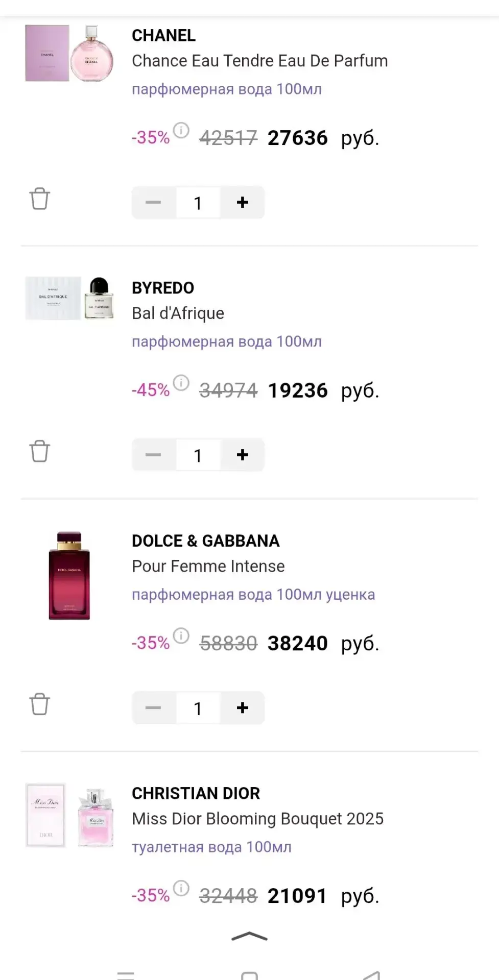Delete Chanel Chance Eau Tendre from cart
Viewport: 499px width, 980px height.
coord(39,199)
